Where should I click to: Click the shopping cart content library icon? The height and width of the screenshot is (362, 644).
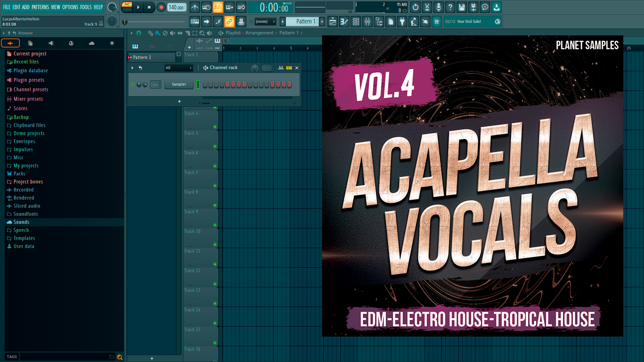coord(436,21)
